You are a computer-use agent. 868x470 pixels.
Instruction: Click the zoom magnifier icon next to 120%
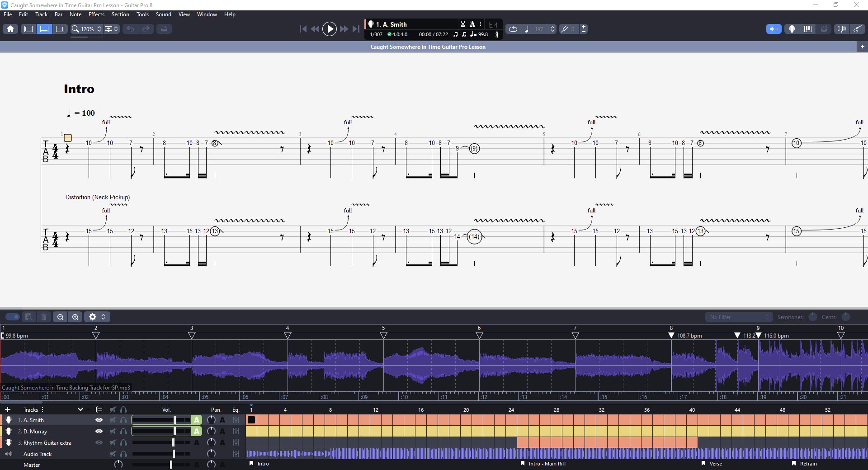[x=75, y=29]
